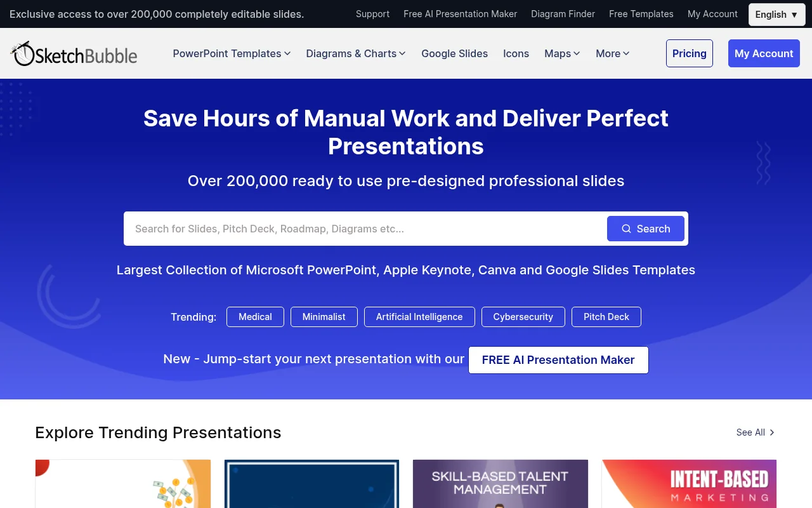Click the FREE AI Presentation Maker button
The image size is (812, 508).
coord(558,360)
